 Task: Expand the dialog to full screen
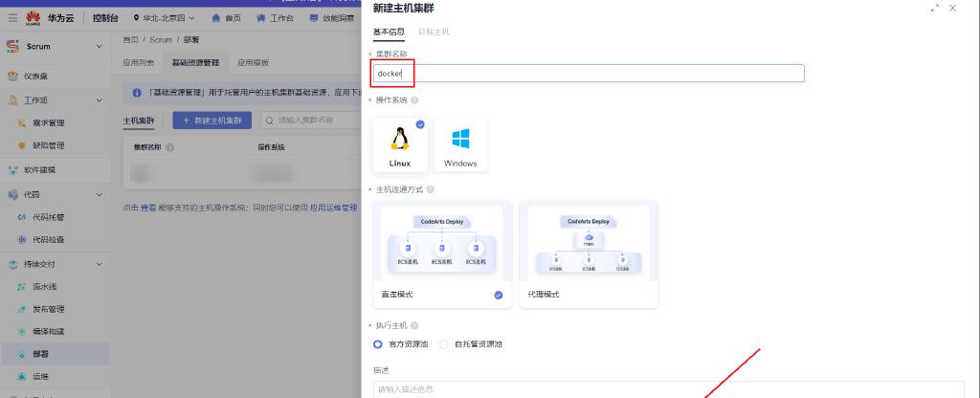point(935,8)
